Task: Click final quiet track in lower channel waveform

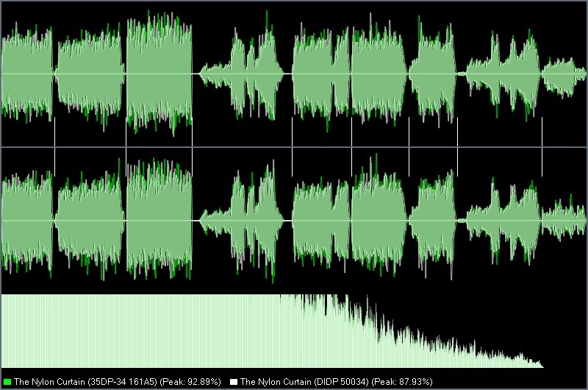Action: click(x=564, y=221)
